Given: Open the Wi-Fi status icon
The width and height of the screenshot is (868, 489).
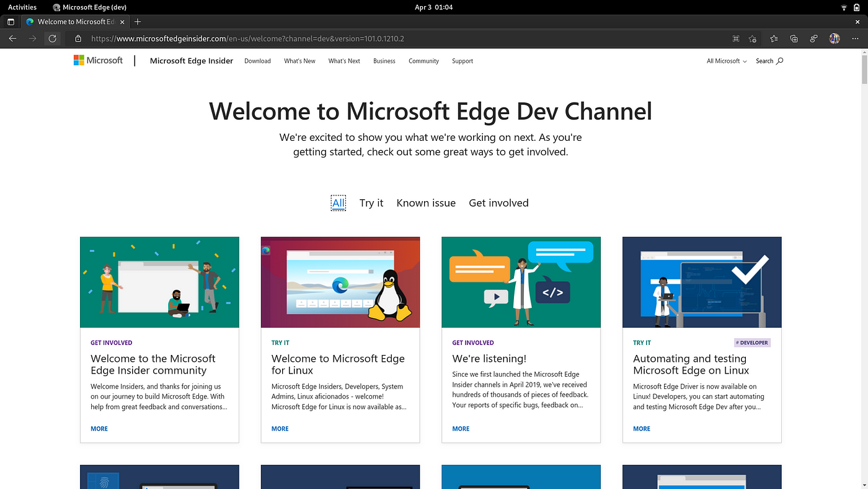Looking at the screenshot, I should tap(844, 7).
